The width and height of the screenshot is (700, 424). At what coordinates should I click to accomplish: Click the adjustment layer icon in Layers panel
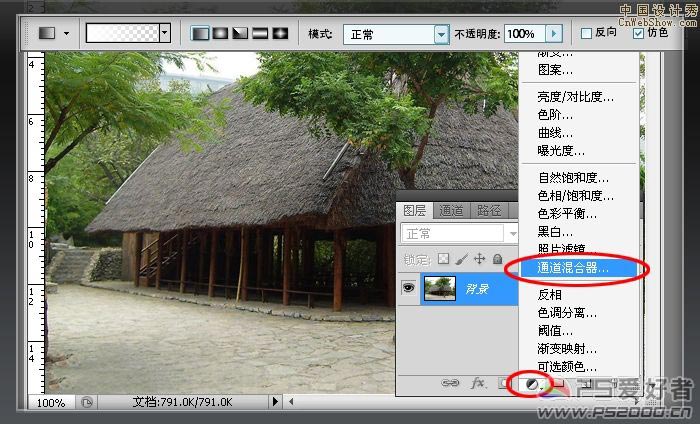click(x=534, y=384)
